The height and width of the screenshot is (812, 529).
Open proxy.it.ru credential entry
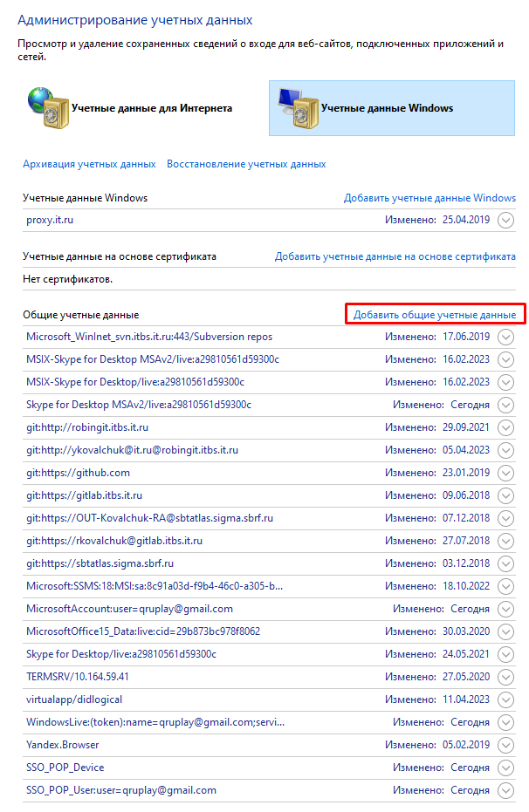pyautogui.click(x=50, y=220)
